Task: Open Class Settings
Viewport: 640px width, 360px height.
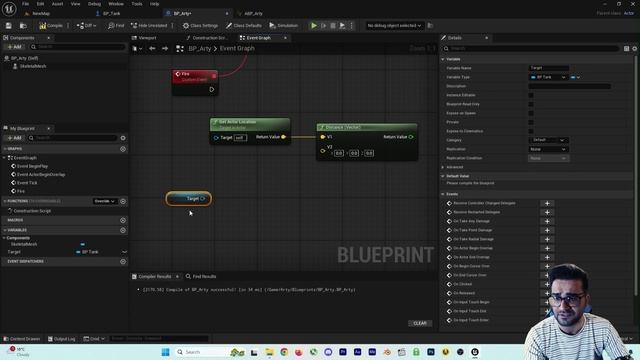Action: (200, 25)
